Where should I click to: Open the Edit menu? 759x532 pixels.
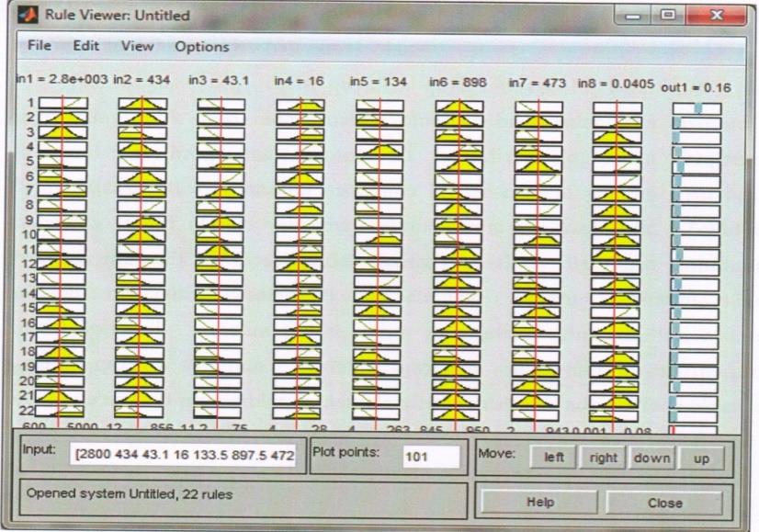[x=85, y=46]
